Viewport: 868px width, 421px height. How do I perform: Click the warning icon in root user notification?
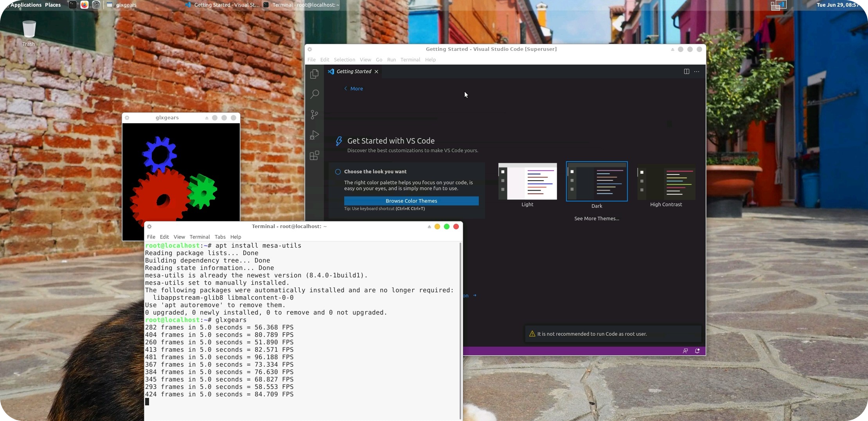tap(532, 334)
